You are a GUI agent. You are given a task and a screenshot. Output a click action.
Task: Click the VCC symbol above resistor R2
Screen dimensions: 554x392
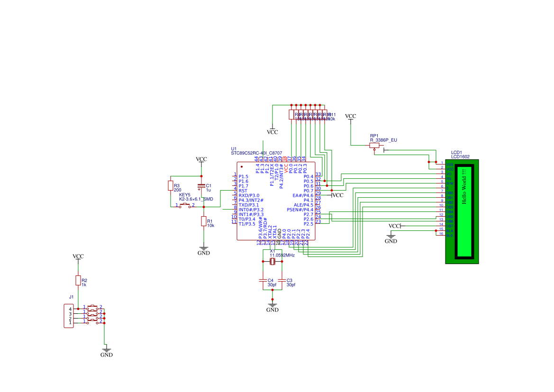tap(78, 258)
